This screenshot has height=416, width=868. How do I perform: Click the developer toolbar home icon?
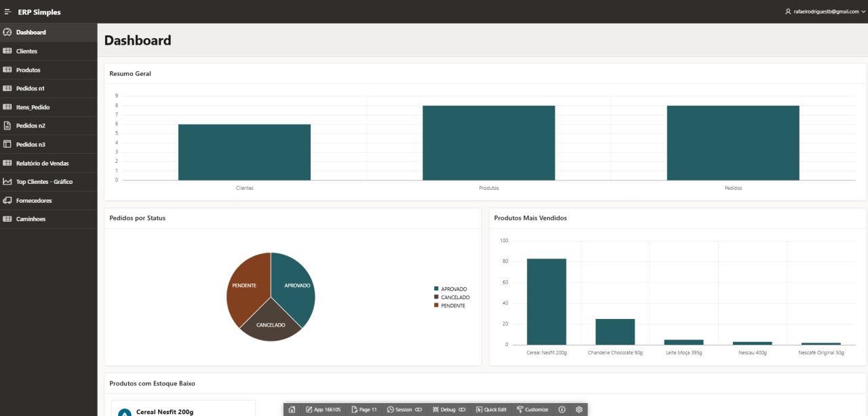coord(292,410)
